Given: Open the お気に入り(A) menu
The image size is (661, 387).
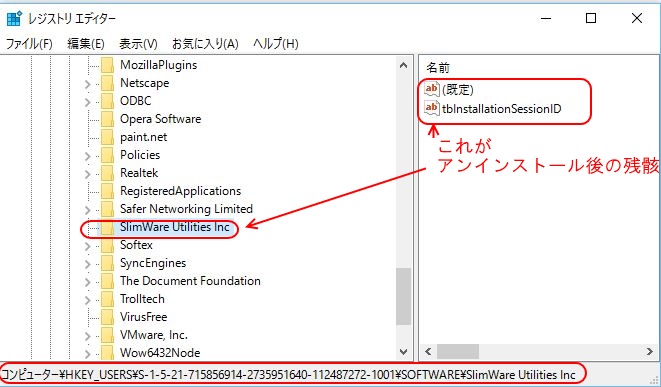Looking at the screenshot, I should point(205,43).
